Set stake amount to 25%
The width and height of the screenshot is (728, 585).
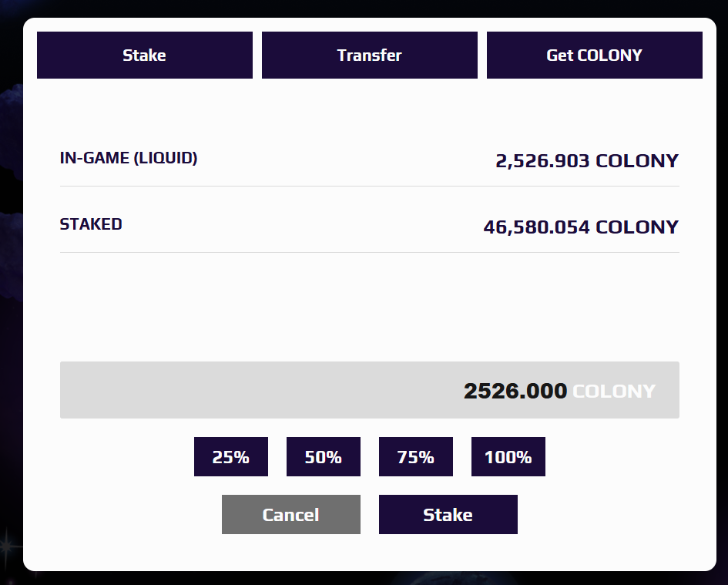[x=231, y=456]
